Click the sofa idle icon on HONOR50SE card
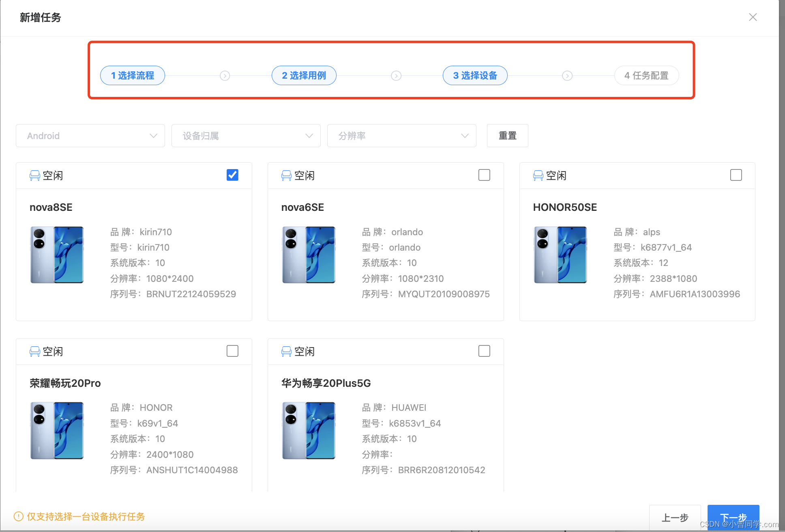Viewport: 785px width, 532px height. [538, 176]
